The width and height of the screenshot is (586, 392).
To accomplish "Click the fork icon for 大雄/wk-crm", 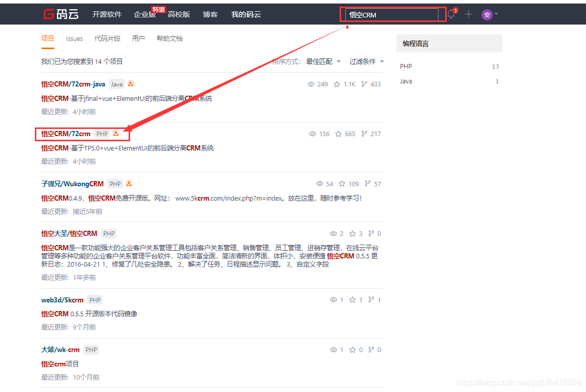I will [371, 350].
